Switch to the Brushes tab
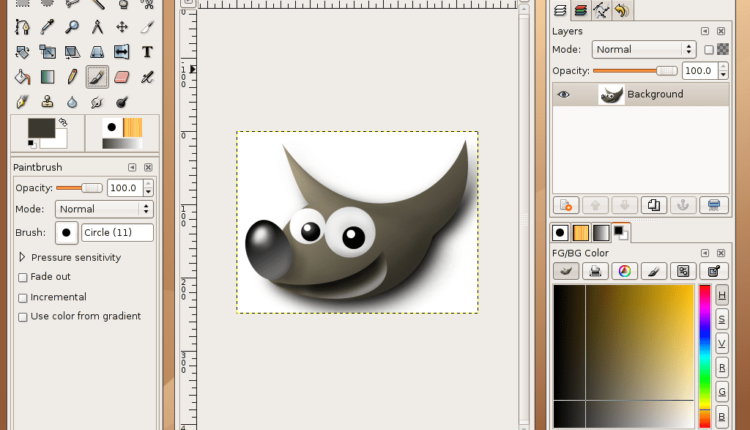The image size is (750, 430). point(560,233)
